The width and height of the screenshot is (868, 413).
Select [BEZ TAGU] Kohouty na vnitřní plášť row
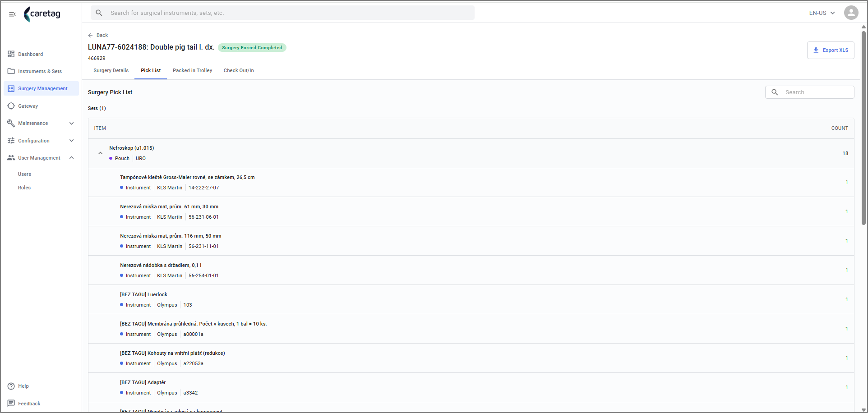click(471, 358)
